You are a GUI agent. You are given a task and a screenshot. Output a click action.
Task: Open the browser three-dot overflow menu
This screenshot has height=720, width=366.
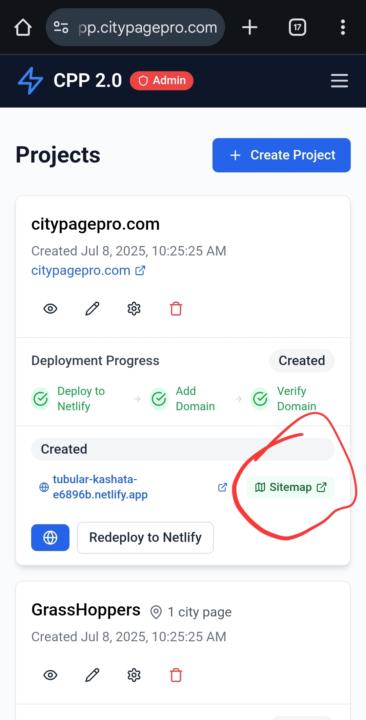point(343,28)
